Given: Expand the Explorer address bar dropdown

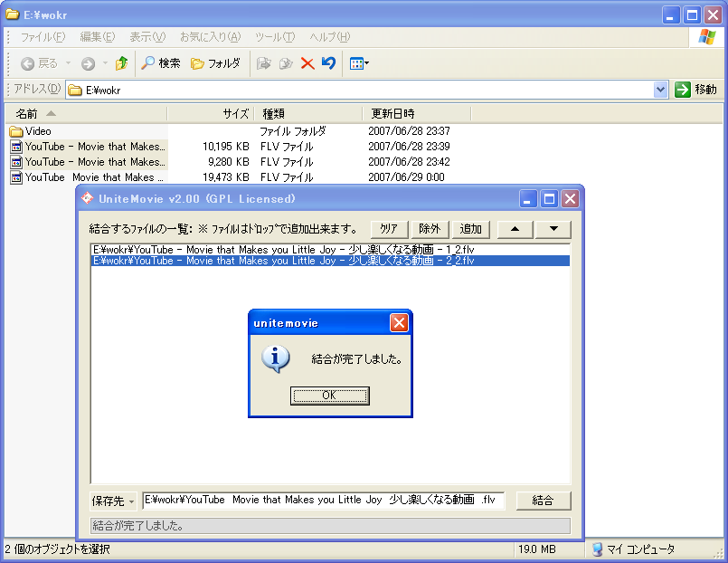Looking at the screenshot, I should [660, 90].
